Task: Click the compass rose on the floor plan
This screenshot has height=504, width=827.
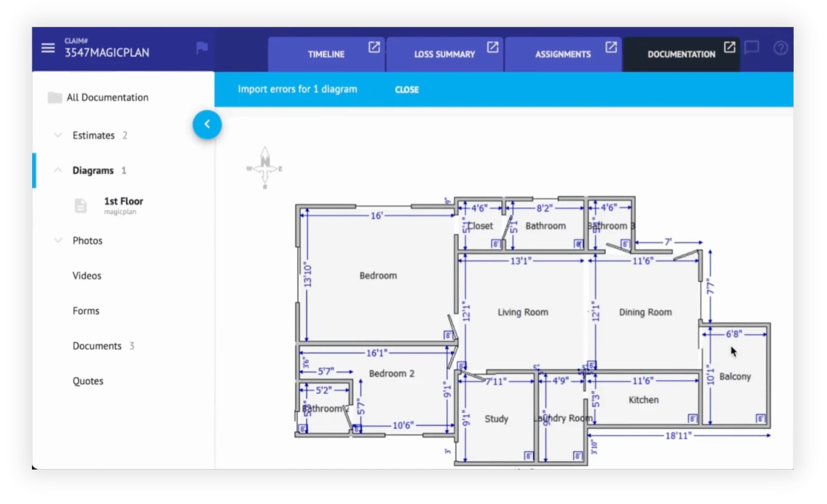Action: point(264,167)
